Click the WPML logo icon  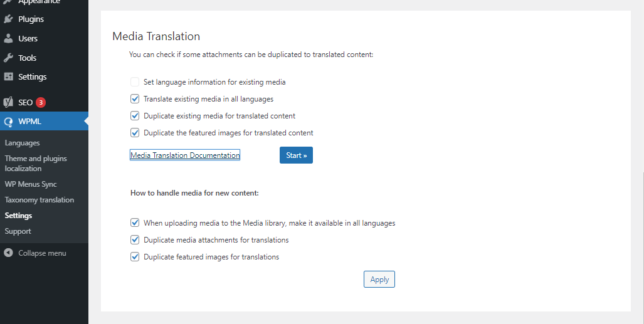click(8, 122)
